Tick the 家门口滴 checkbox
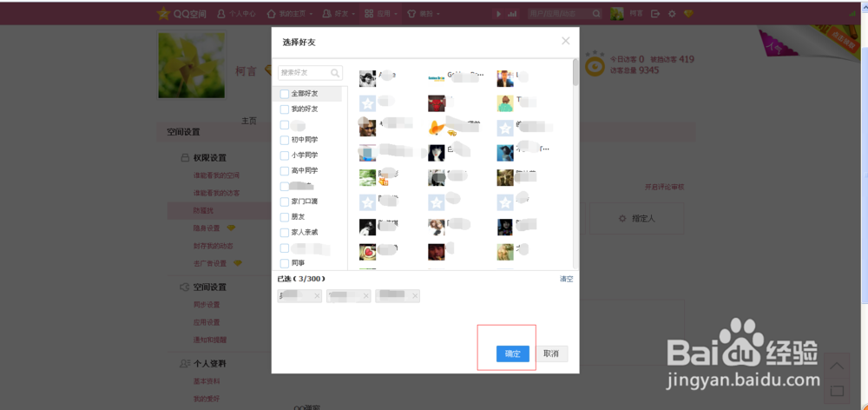 (x=285, y=202)
